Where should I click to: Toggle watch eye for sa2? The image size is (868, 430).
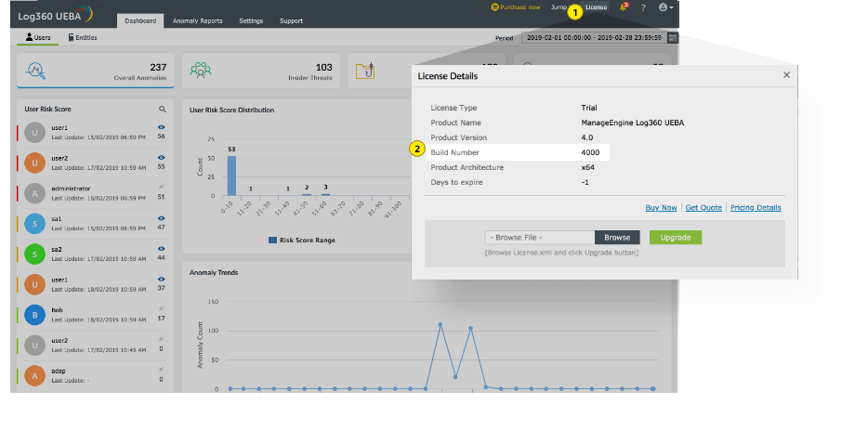tap(161, 249)
